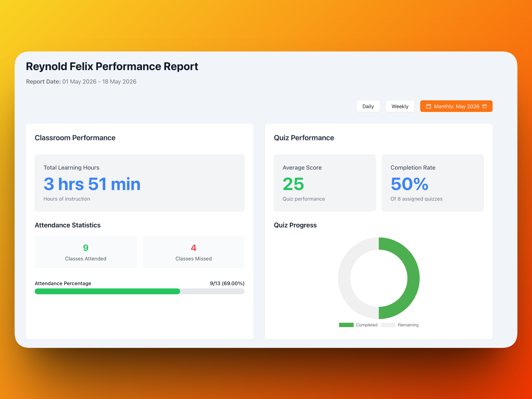Click the 'Quiz performance' caption
The height and width of the screenshot is (399, 532).
pos(304,199)
